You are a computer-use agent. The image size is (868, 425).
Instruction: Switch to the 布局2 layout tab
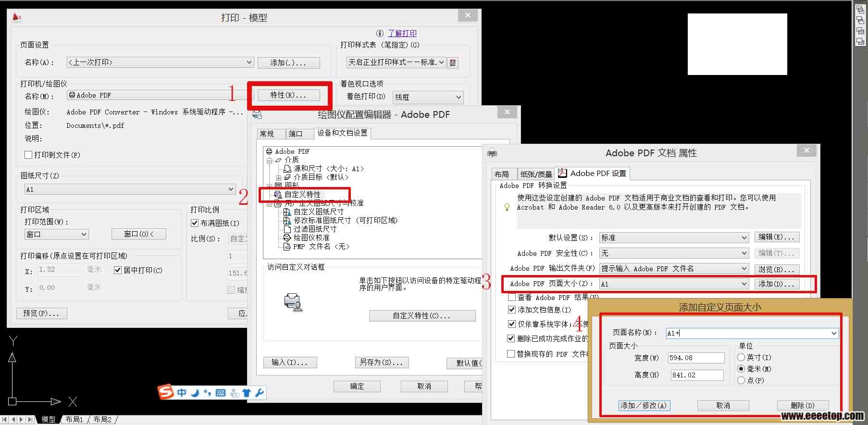pos(102,419)
